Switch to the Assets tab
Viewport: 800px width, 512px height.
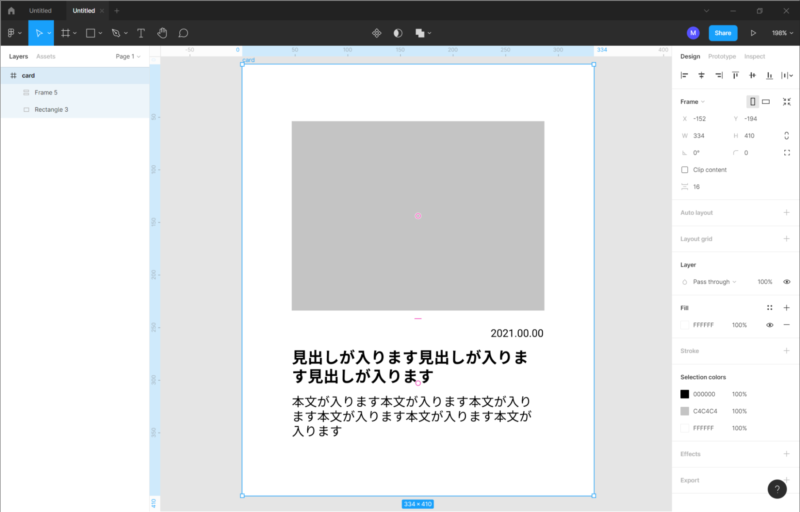click(x=46, y=57)
